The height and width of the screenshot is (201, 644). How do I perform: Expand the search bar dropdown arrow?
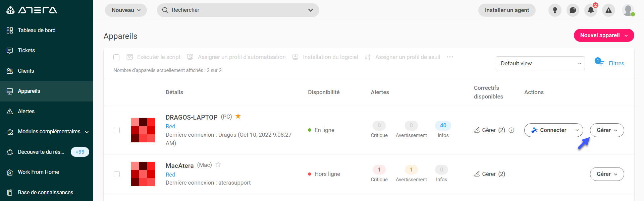(311, 10)
